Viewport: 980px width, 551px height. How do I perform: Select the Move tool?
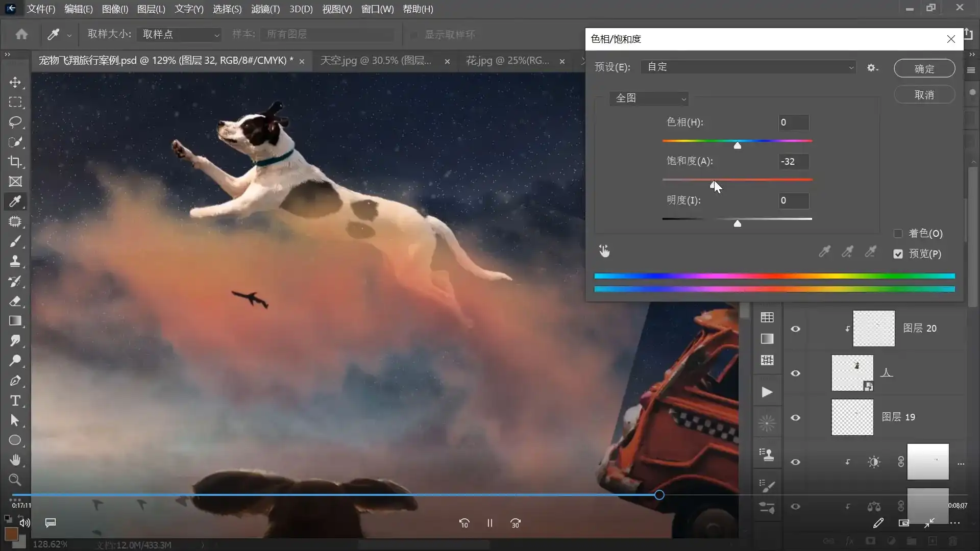click(x=15, y=82)
